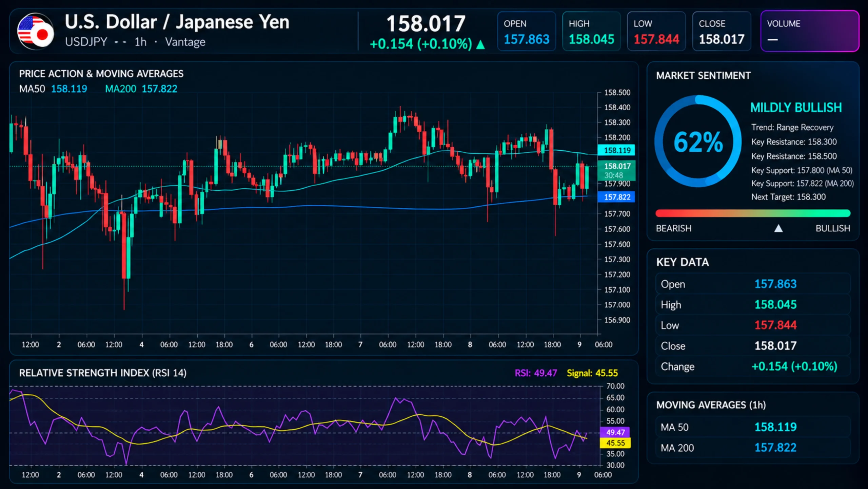Open the HIGH 158.045 header card

[591, 31]
